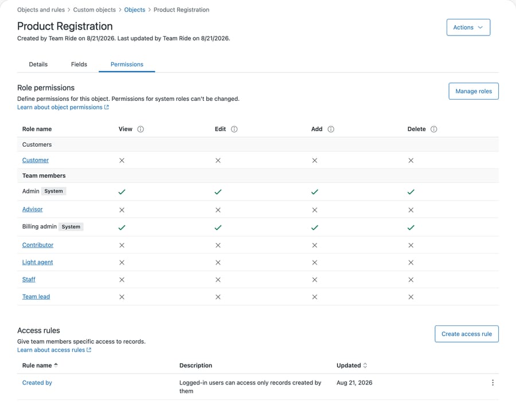Click the Customer row Delete X mark
Screen dimensions: 516x420
[411, 160]
